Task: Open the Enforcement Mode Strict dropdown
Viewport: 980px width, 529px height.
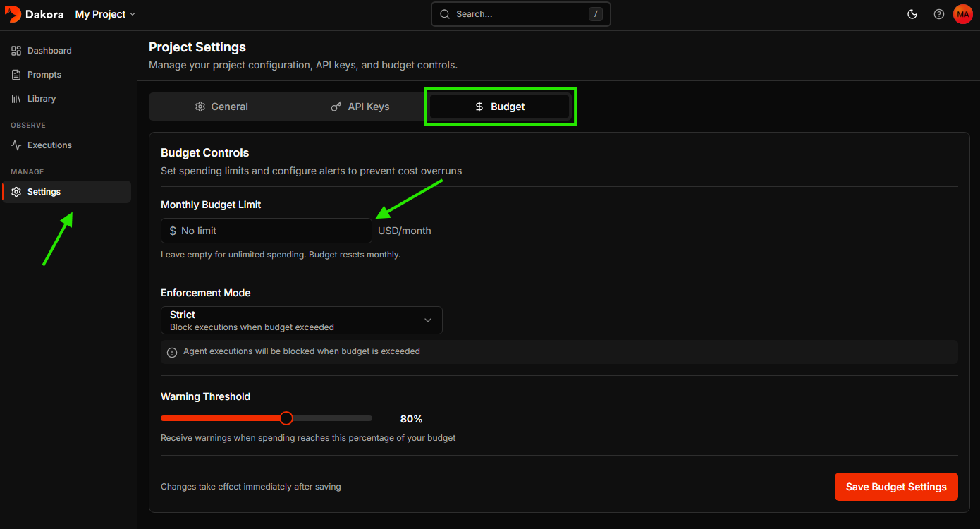Action: [302, 320]
